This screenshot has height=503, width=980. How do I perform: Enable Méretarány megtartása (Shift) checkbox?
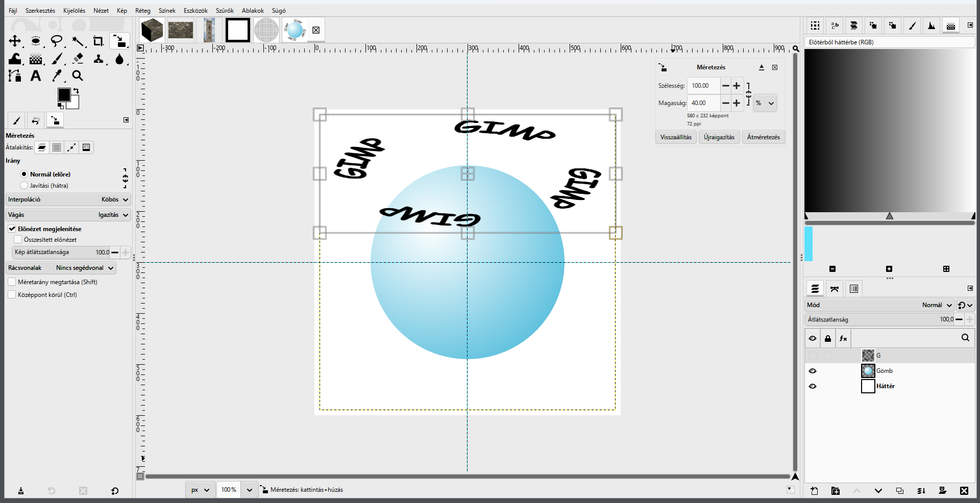[12, 282]
